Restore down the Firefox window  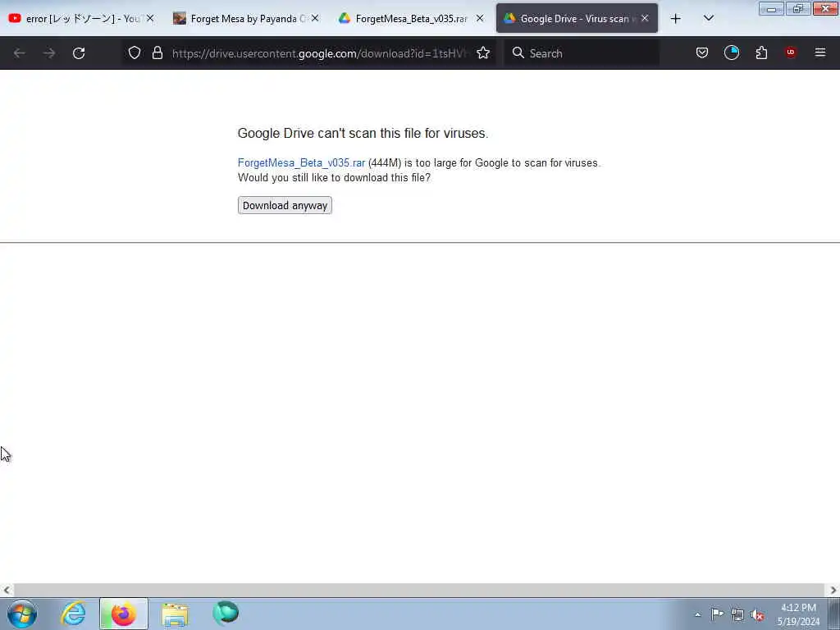point(798,9)
